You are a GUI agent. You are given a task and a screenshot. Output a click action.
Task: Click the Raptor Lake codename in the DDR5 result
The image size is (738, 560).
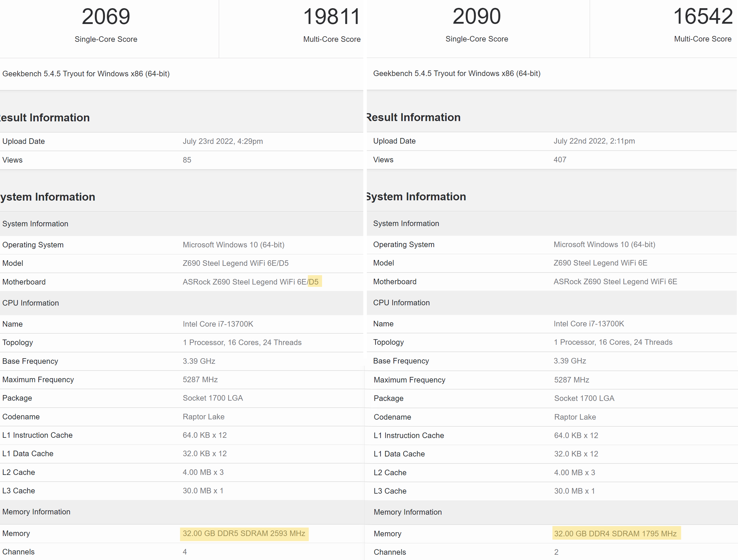[204, 417]
